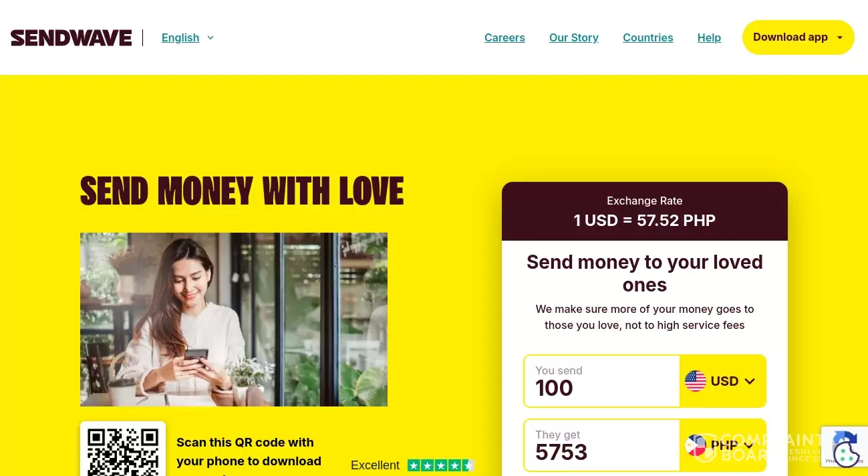The image size is (868, 476).
Task: Click the woman with phone photo
Action: (234, 320)
